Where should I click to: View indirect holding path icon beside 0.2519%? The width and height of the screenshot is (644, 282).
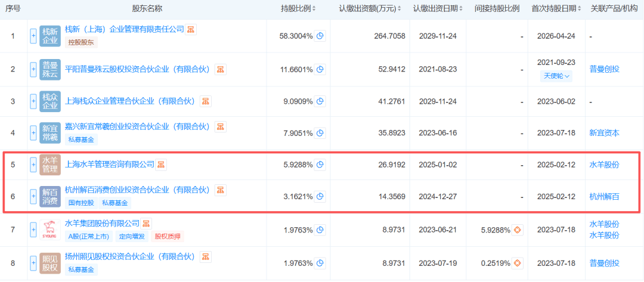[x=518, y=263]
